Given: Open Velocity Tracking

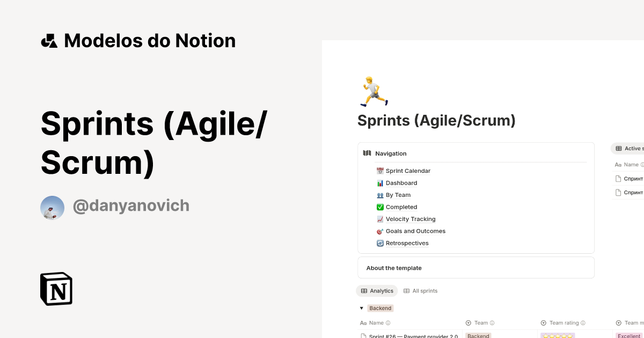Looking at the screenshot, I should 410,219.
